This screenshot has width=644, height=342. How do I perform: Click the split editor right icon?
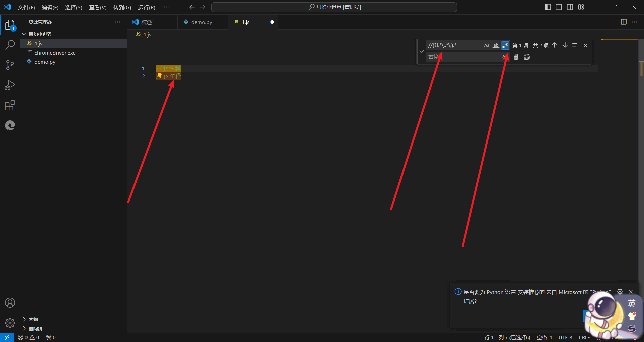(x=624, y=22)
